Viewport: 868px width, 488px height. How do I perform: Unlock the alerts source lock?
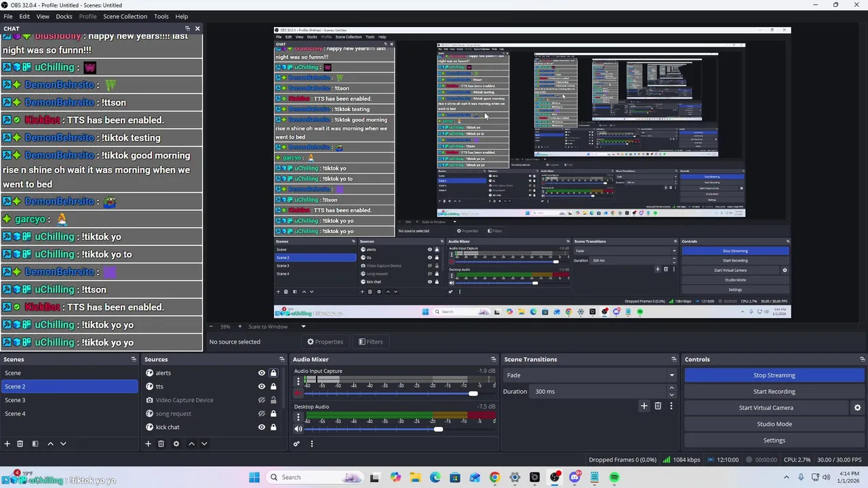tap(273, 373)
